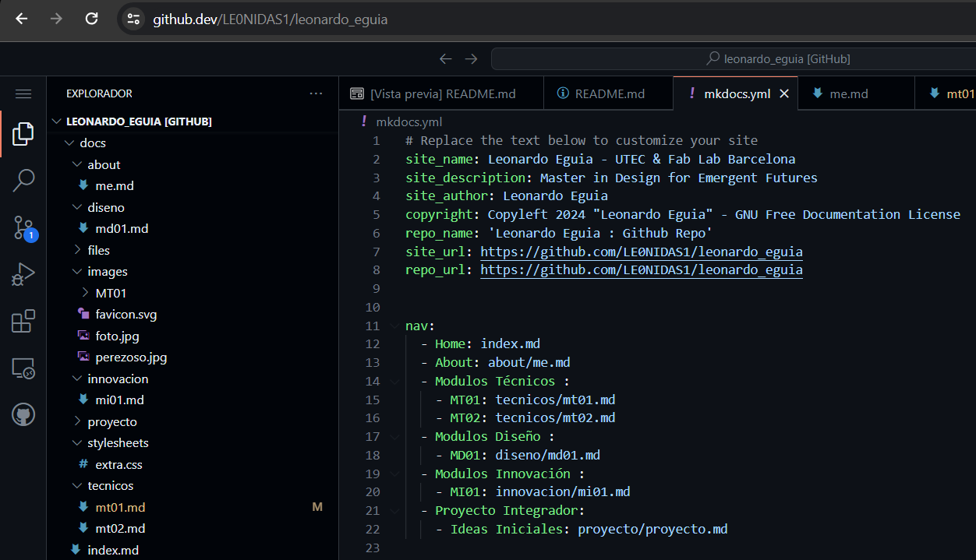The image size is (976, 560).
Task: Expand the files folder
Action: pyautogui.click(x=77, y=250)
